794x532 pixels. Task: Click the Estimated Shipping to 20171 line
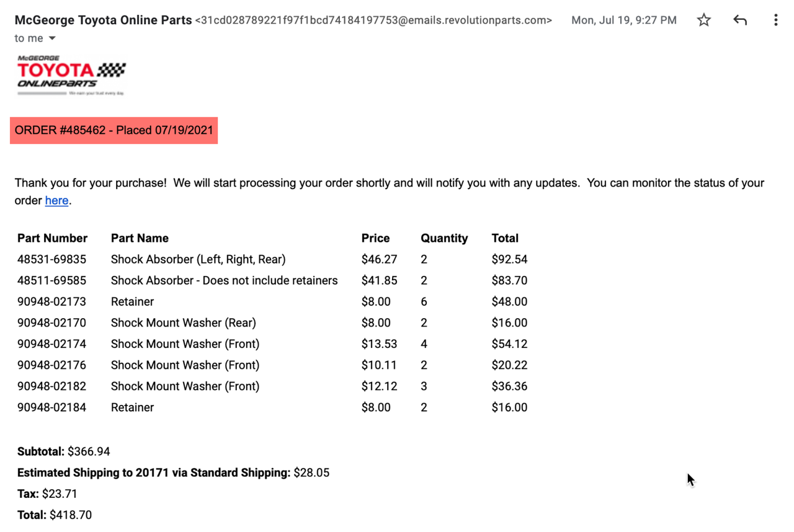pos(173,472)
